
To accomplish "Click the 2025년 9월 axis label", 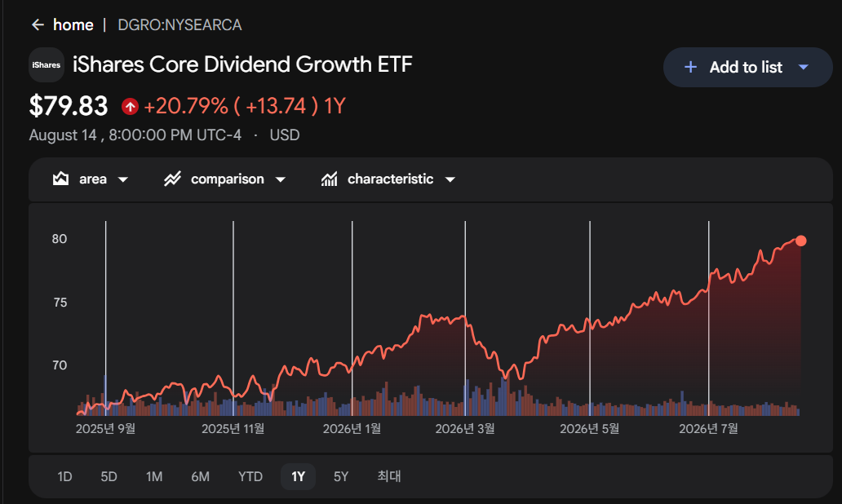I will 105,429.
